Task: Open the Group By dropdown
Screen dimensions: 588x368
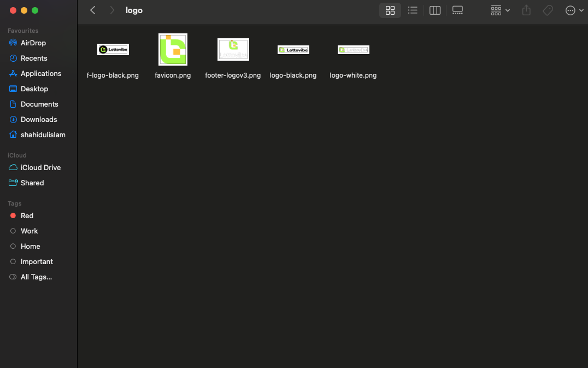Action: (x=500, y=10)
